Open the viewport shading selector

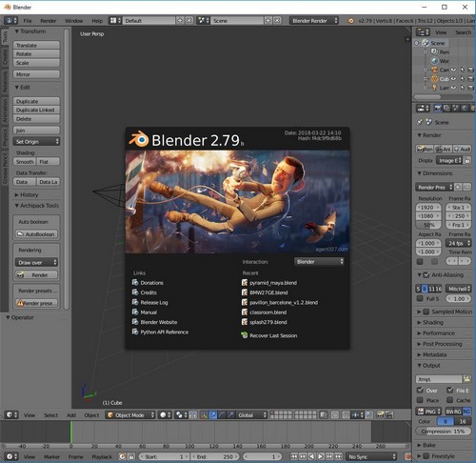[x=165, y=414]
